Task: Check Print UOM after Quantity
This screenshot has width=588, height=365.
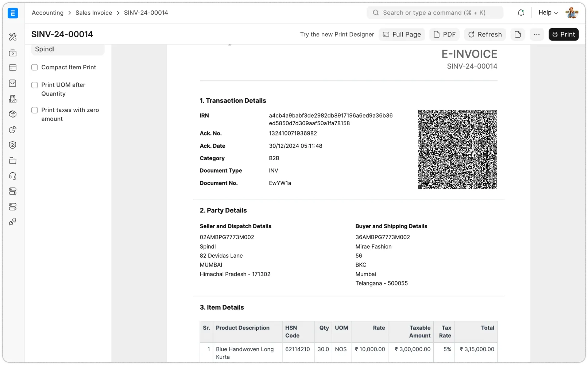Action: click(x=34, y=85)
